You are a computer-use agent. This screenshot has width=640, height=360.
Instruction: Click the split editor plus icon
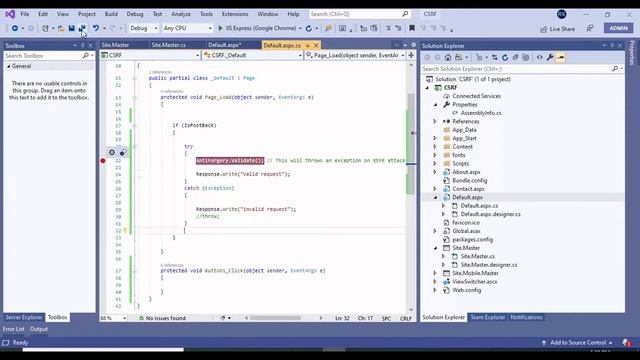click(411, 55)
